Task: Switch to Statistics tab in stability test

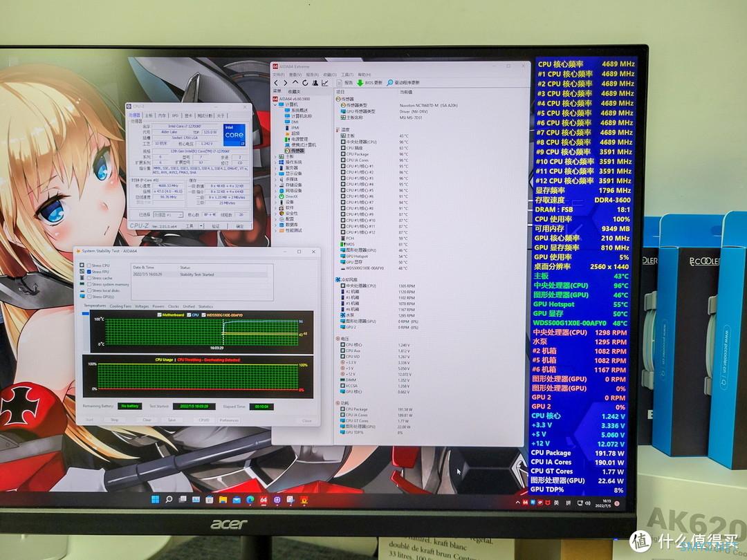Action: pyautogui.click(x=205, y=306)
